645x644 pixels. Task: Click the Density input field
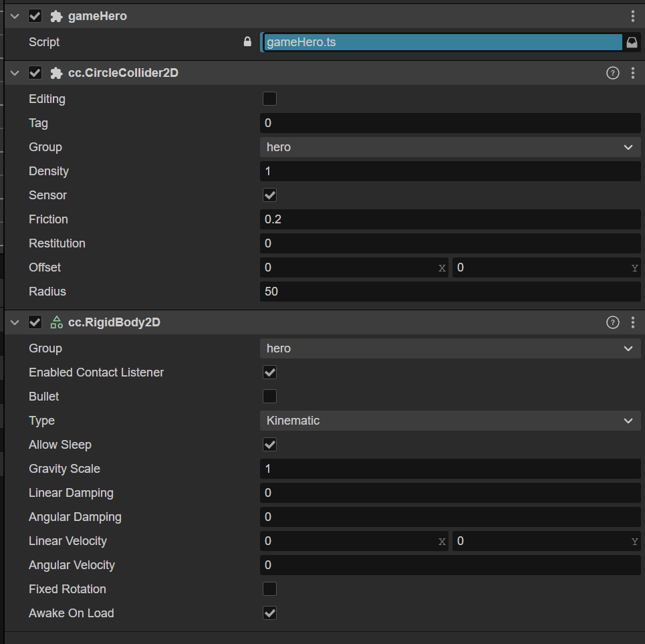450,171
